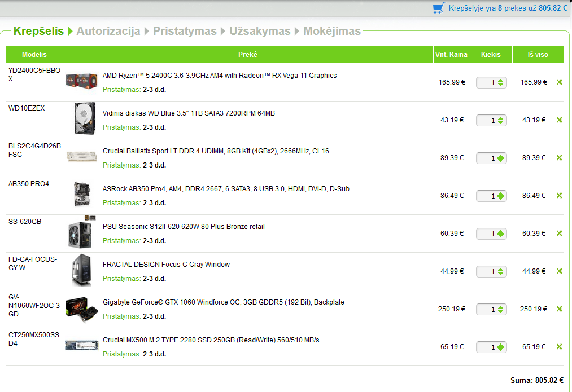This screenshot has height=392, width=572.
Task: Change quantity arrows for Crucial Ballistix RAM
Action: pyautogui.click(x=500, y=158)
